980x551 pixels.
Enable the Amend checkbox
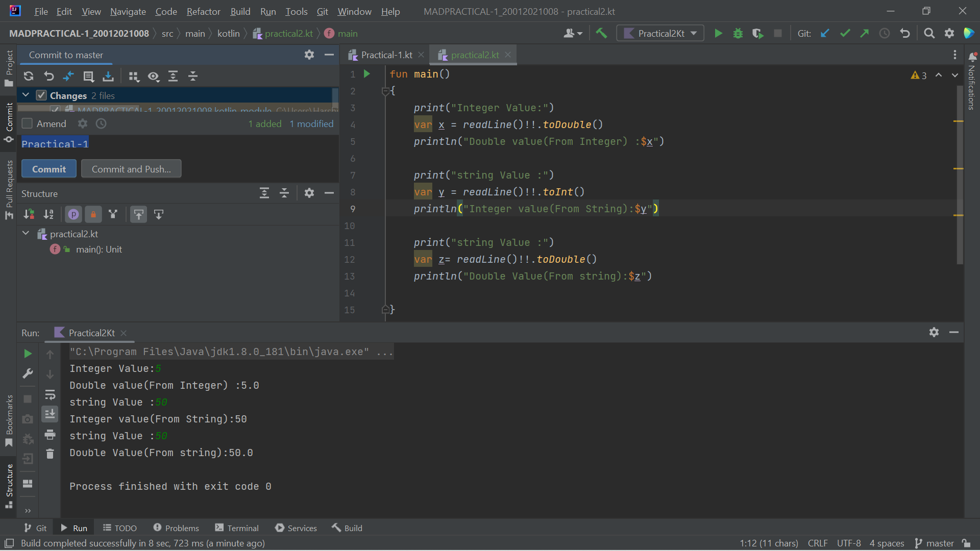tap(27, 123)
